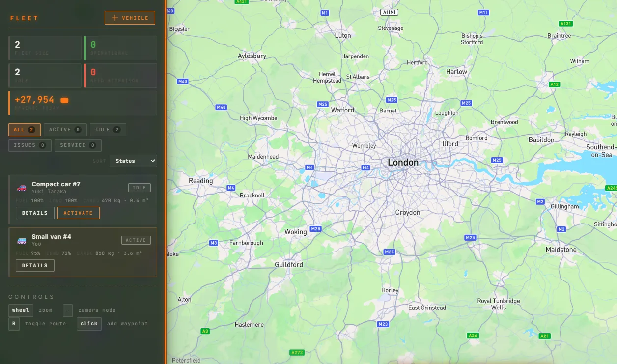Viewport: 617px width, 364px height.
Task: Click the London label on the map
Action: (x=403, y=162)
